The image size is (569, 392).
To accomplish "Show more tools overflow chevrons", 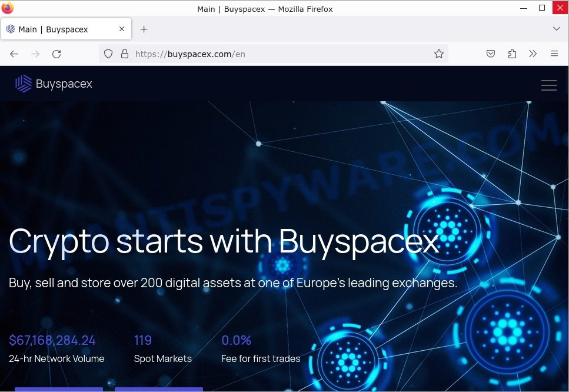I will point(533,54).
